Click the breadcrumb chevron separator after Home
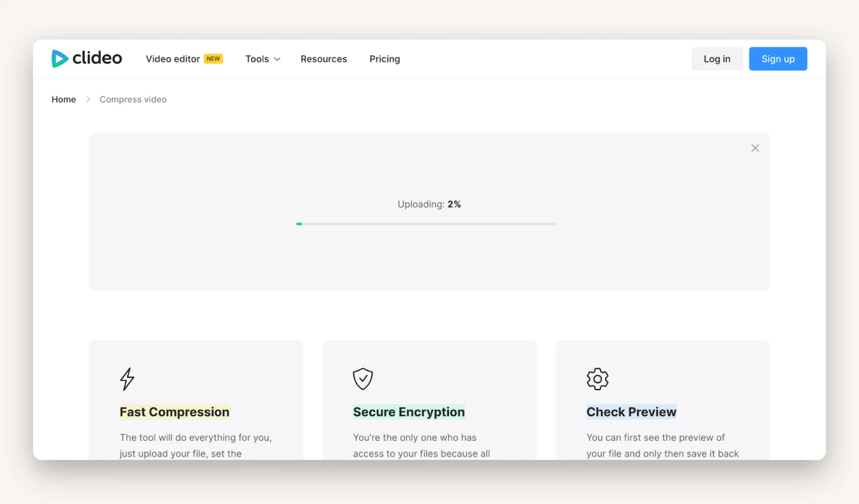 pos(88,100)
